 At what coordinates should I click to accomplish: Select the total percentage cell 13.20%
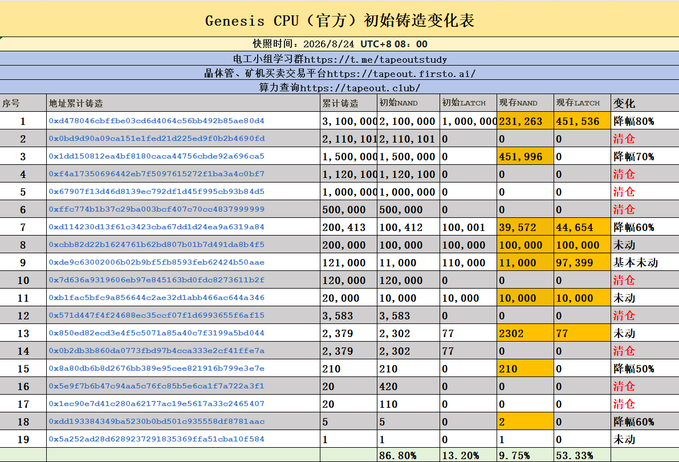(x=469, y=455)
